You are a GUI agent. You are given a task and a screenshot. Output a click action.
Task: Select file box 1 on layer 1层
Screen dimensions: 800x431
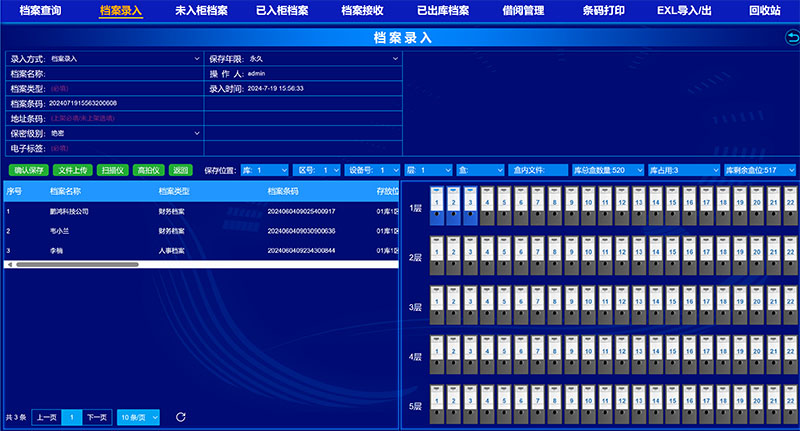click(x=435, y=204)
